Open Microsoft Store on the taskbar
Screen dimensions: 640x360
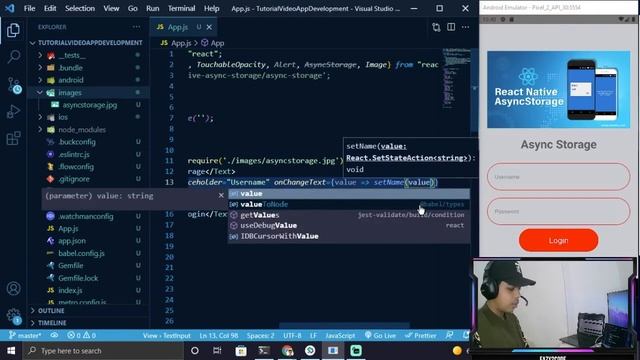pos(241,351)
